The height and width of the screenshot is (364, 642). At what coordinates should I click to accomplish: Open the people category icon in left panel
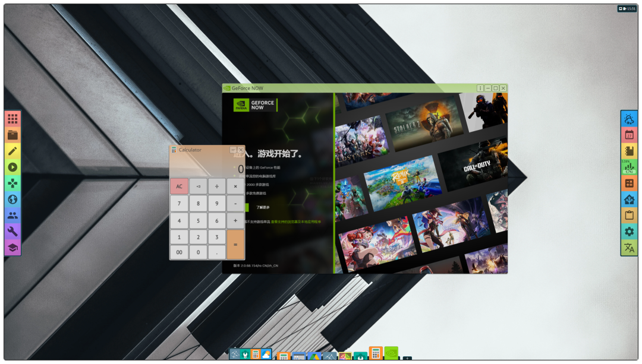coord(12,215)
